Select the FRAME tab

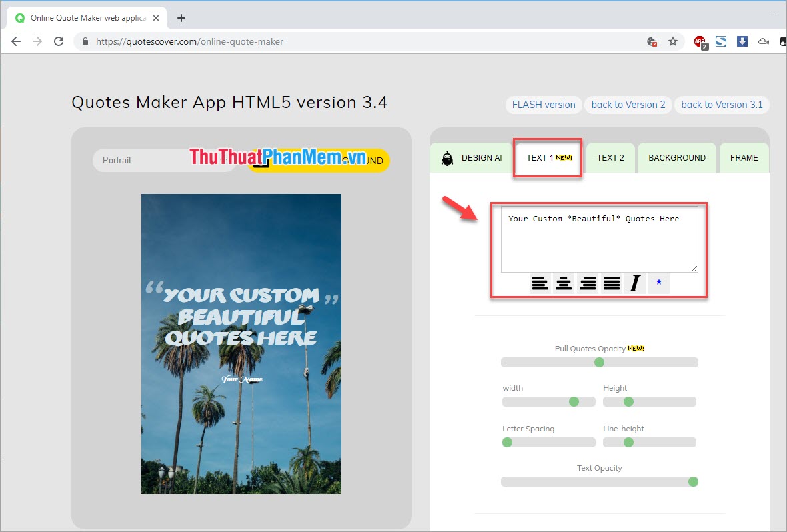coord(744,157)
